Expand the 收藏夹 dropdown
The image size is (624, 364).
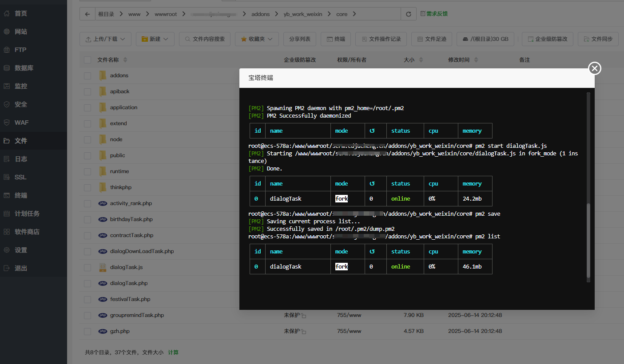coord(257,39)
